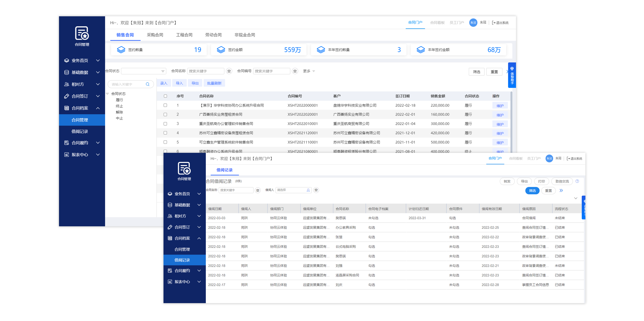Image resolution: width=644 pixels, height=321 pixels.
Task: Click the help question mark next to 致信交流
Action: pos(577,181)
